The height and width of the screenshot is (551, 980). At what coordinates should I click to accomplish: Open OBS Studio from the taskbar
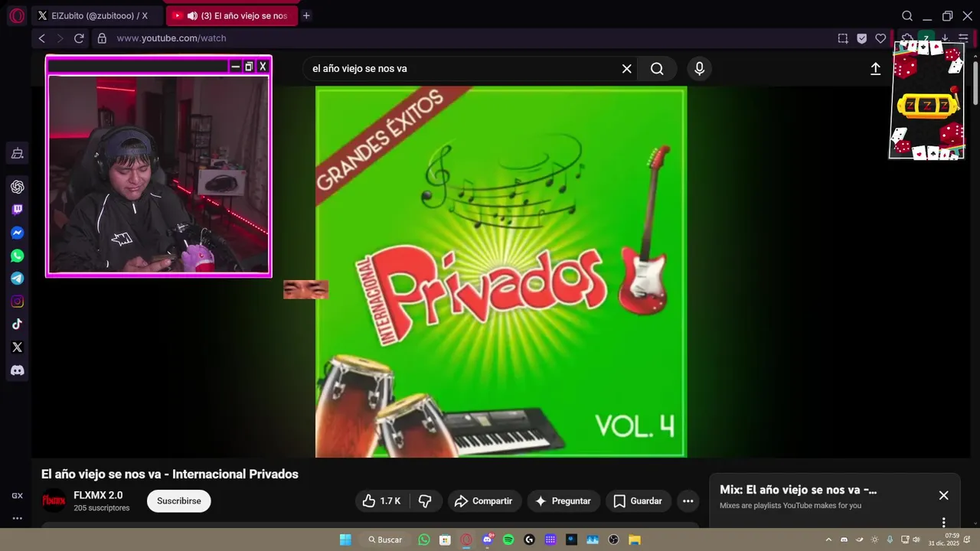click(613, 540)
